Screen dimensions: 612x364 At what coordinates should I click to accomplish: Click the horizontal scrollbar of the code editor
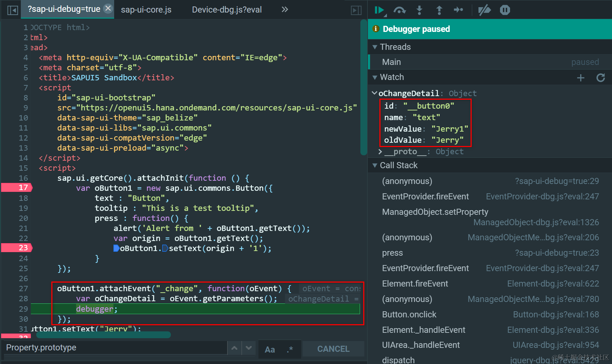point(103,335)
